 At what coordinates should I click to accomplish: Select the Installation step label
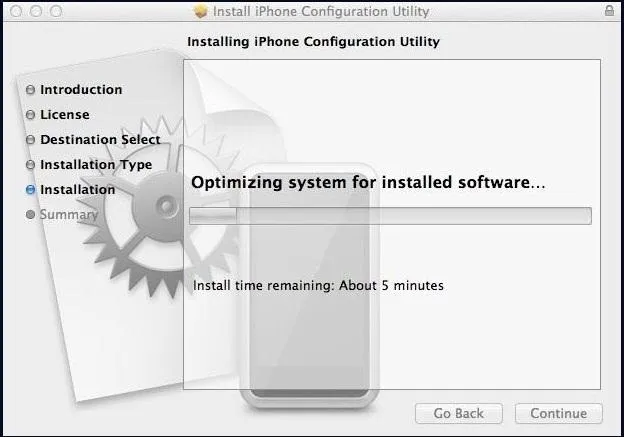[x=78, y=190]
